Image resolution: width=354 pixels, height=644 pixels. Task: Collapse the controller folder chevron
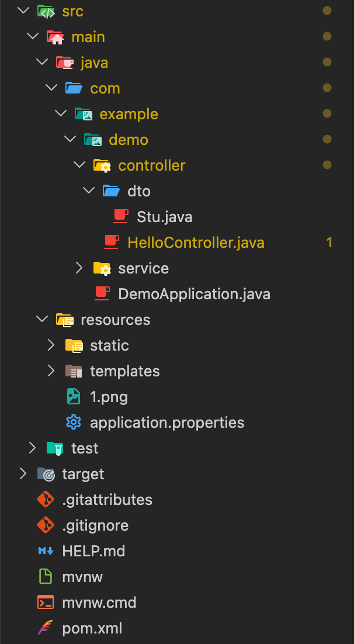(x=79, y=165)
